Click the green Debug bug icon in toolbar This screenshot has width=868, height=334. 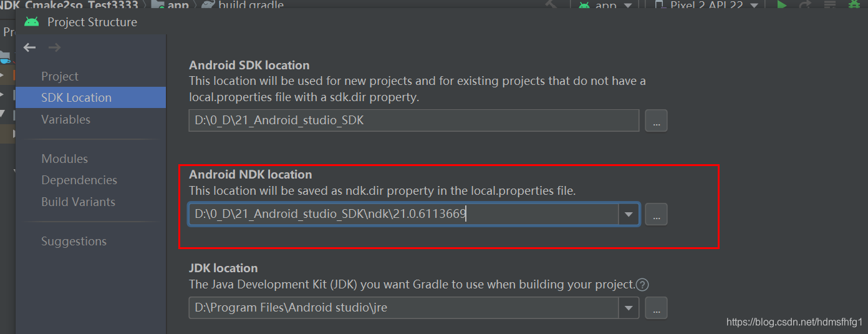coord(854,4)
